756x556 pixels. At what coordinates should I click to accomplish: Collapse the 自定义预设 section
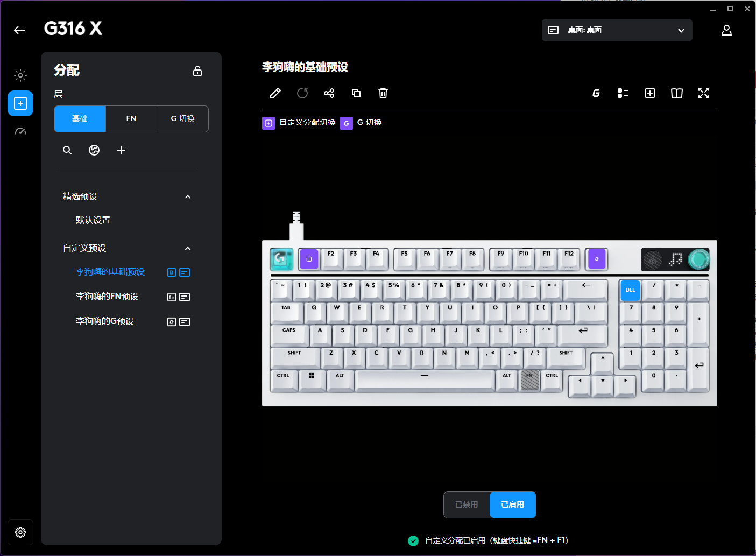188,248
